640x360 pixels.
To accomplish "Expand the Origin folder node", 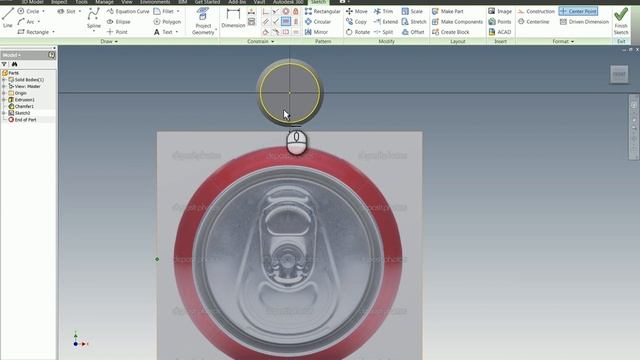I will [x=4, y=93].
